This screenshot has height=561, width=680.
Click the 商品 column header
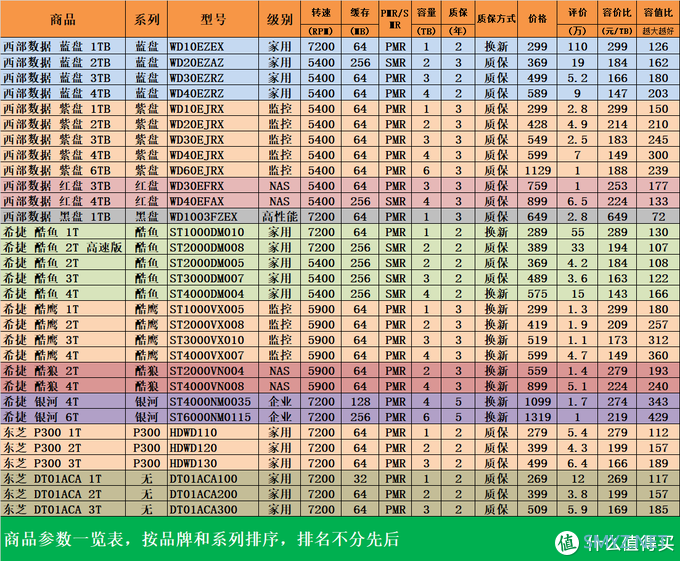(x=63, y=19)
